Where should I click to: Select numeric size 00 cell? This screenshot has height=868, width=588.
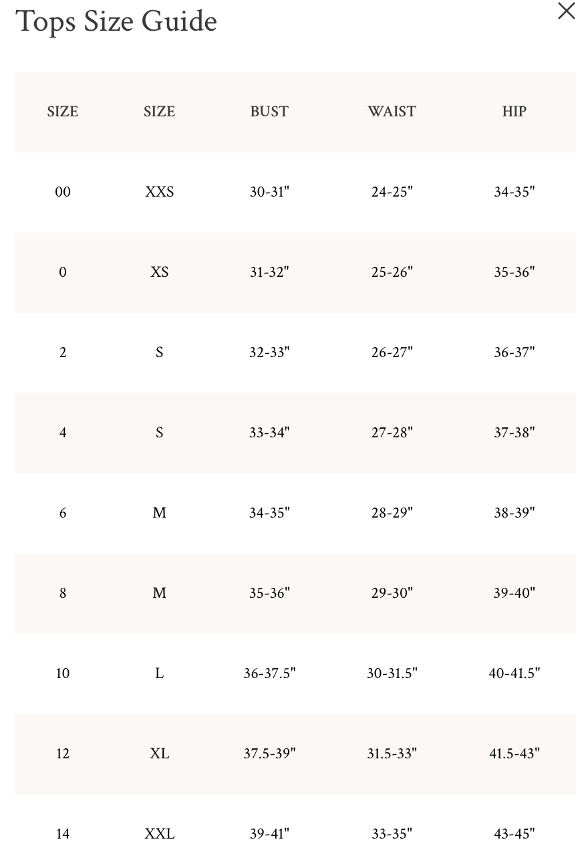63,192
